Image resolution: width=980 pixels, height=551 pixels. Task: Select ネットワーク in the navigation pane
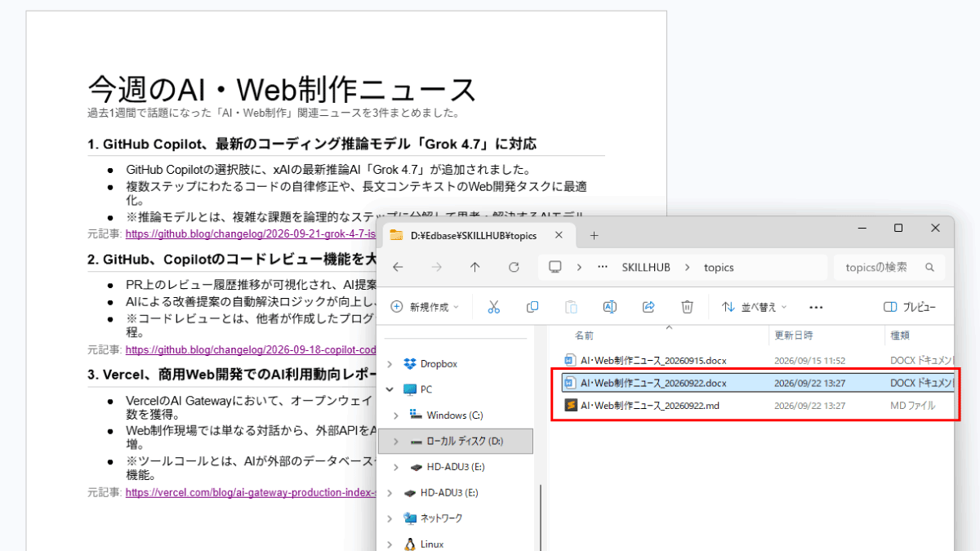[441, 518]
